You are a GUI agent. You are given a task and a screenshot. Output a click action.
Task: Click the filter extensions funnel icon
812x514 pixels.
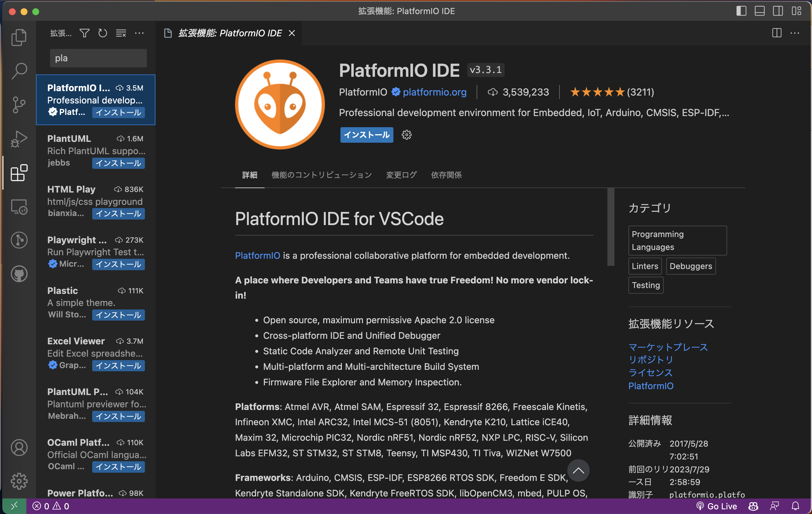coord(84,33)
